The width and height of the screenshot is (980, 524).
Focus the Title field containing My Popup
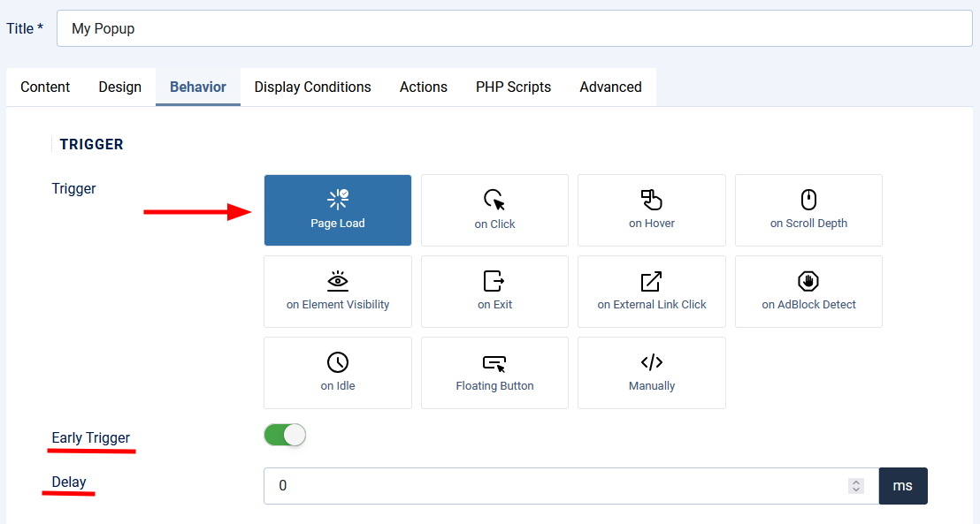point(515,28)
